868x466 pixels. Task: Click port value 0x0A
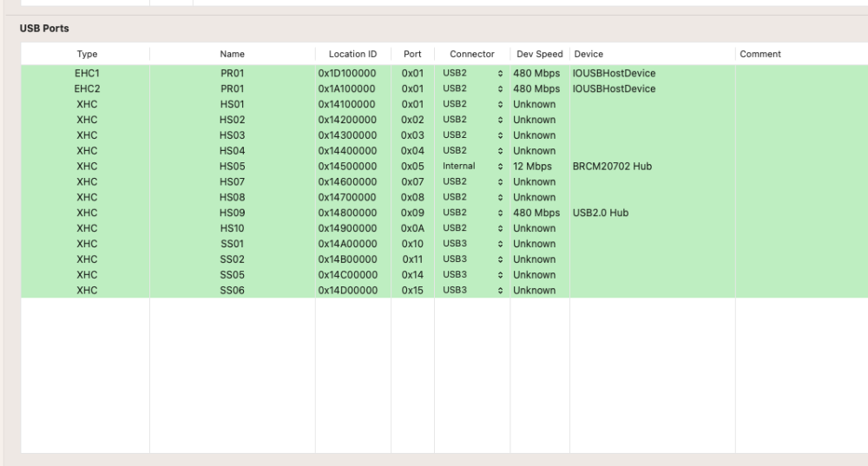pyautogui.click(x=412, y=228)
